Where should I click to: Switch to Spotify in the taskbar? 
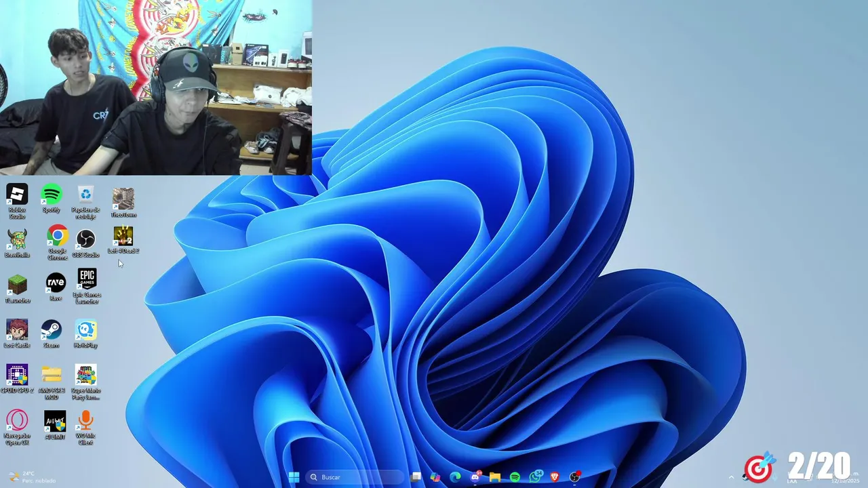(x=515, y=477)
